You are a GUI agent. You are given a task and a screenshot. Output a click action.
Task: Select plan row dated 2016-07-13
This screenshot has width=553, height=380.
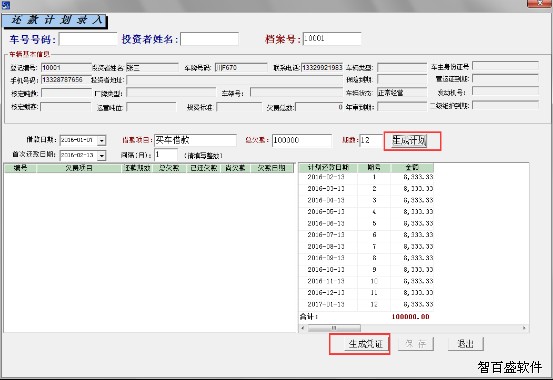(x=366, y=235)
